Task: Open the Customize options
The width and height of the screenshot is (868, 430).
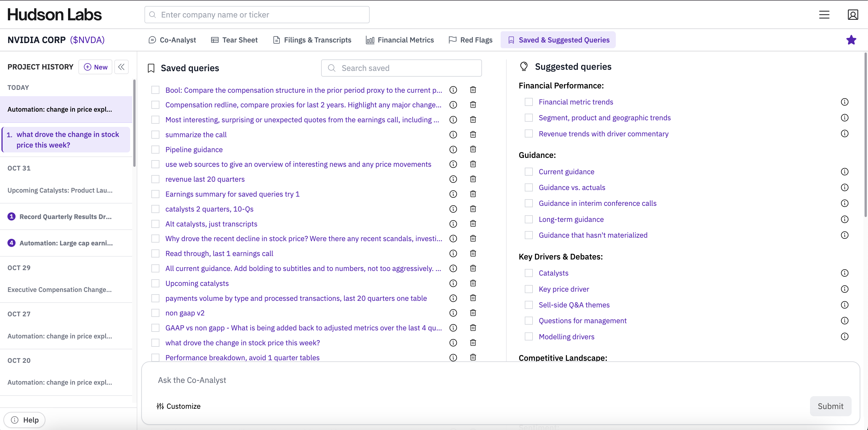Action: tap(179, 406)
